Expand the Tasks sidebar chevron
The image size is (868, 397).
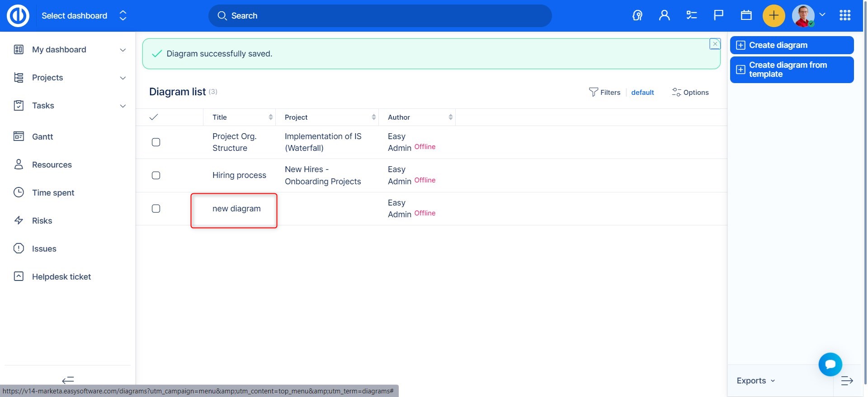123,106
